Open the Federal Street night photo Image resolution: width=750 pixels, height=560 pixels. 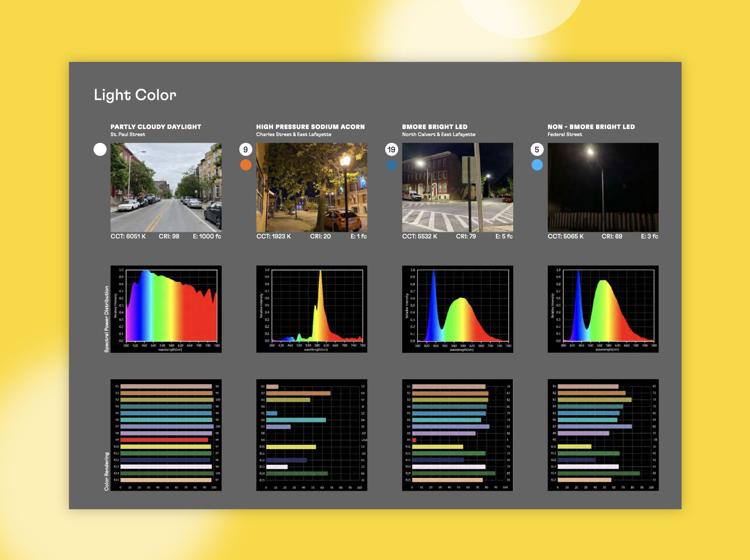click(x=603, y=187)
